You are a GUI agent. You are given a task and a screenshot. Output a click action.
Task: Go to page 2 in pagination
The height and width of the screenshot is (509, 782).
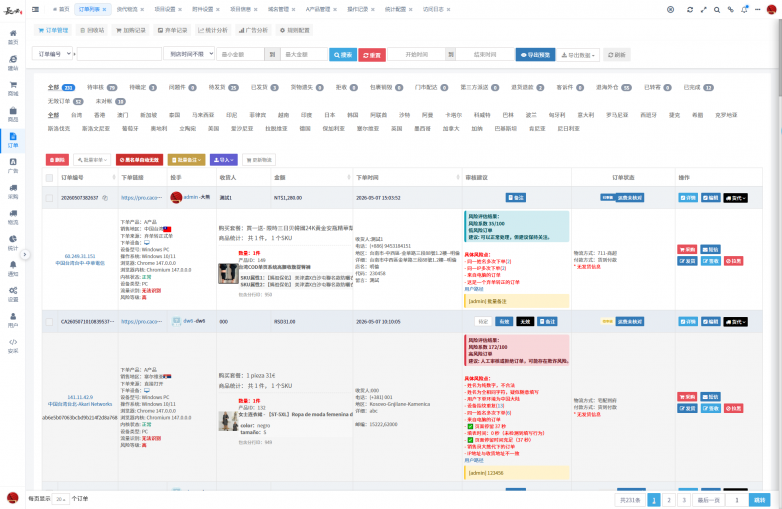click(669, 500)
